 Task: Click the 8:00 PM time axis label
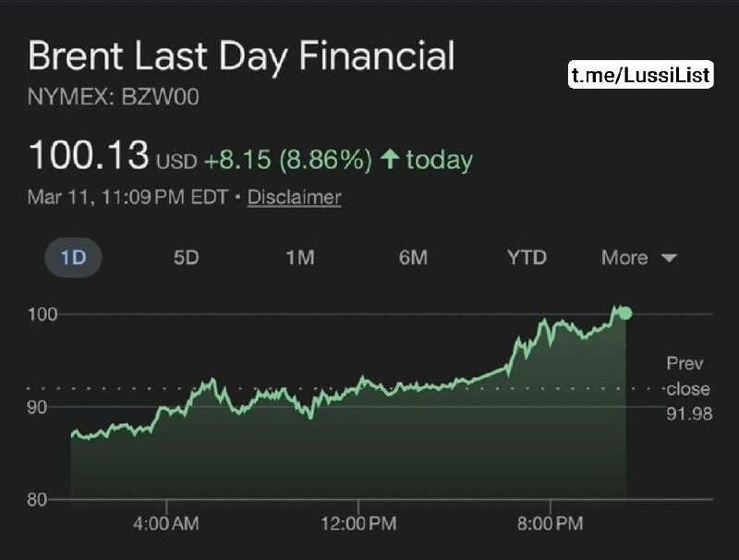pyautogui.click(x=550, y=524)
